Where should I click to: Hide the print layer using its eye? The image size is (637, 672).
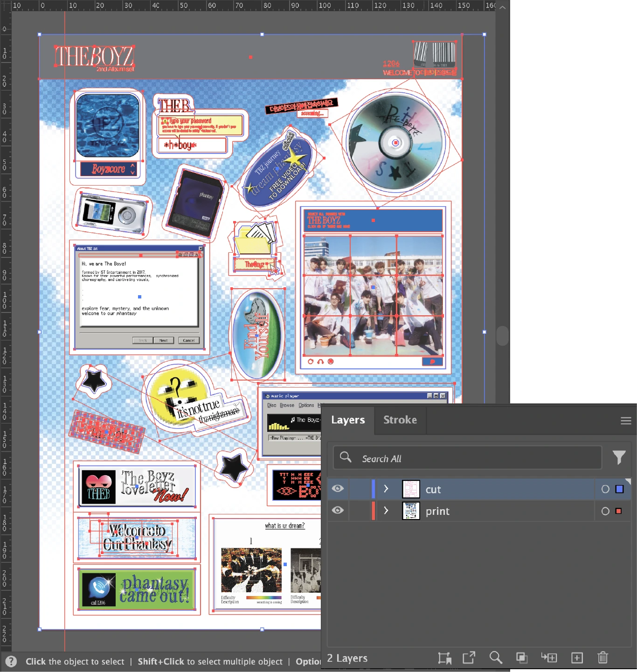click(338, 511)
